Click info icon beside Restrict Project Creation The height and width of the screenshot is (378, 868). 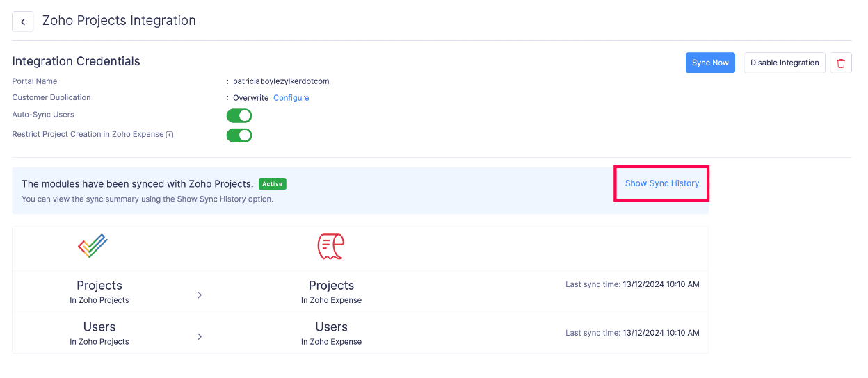pos(170,135)
